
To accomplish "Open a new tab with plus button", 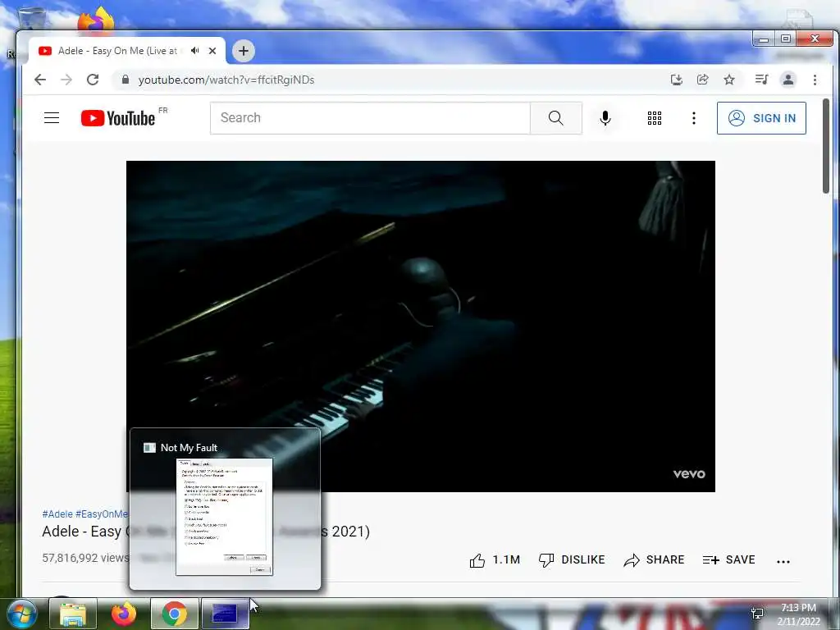I will pos(243,51).
